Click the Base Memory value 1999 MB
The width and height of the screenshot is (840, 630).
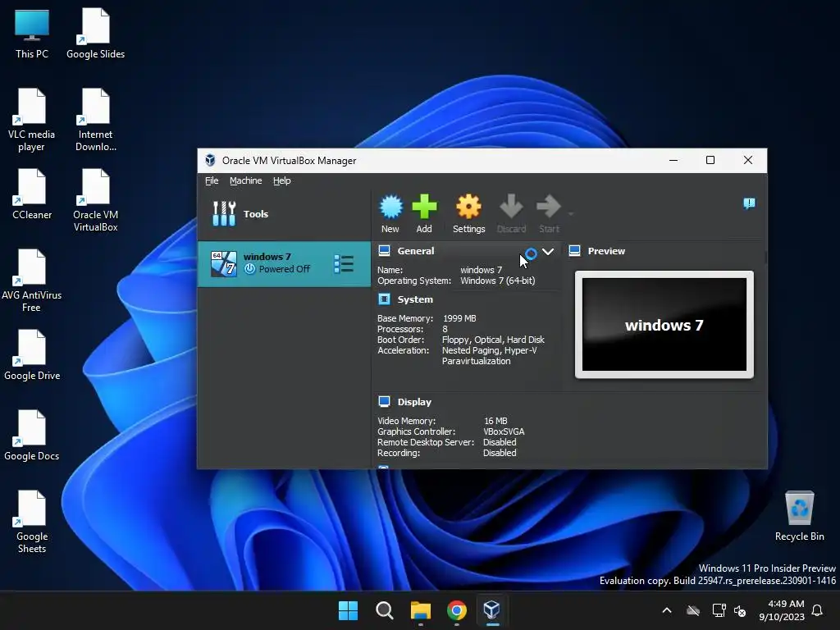point(459,318)
